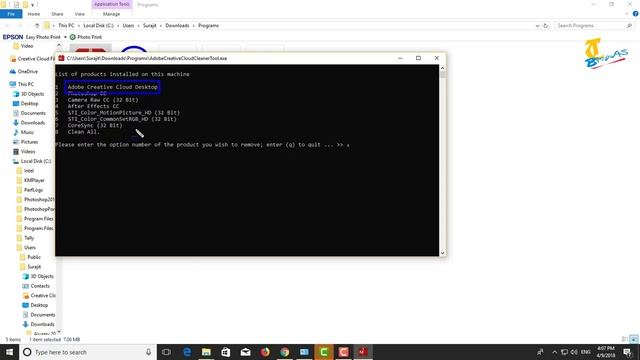Image resolution: width=640 pixels, height=360 pixels.
Task: Click the Refresh button beside the address bar
Action: tap(545, 26)
